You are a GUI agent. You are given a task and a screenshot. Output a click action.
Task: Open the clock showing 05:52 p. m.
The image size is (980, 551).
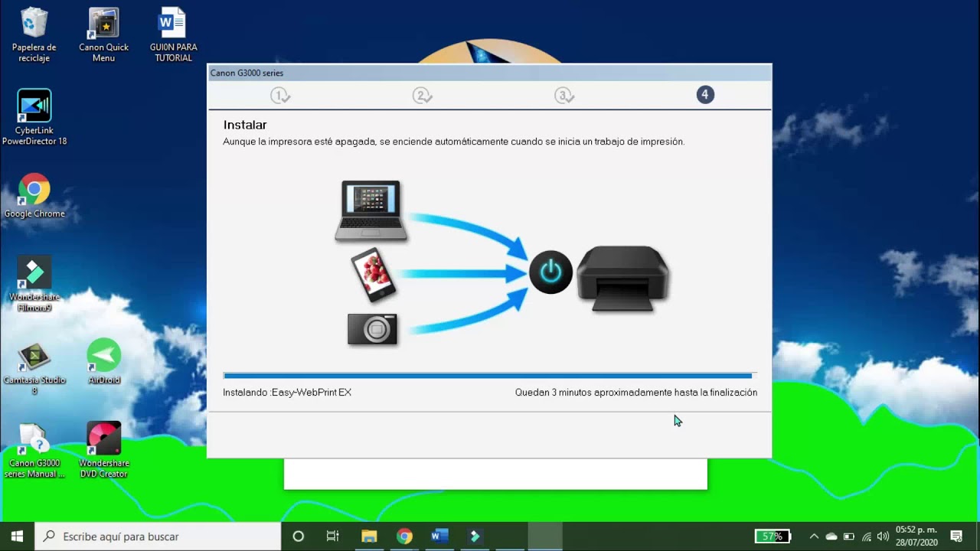pyautogui.click(x=916, y=536)
